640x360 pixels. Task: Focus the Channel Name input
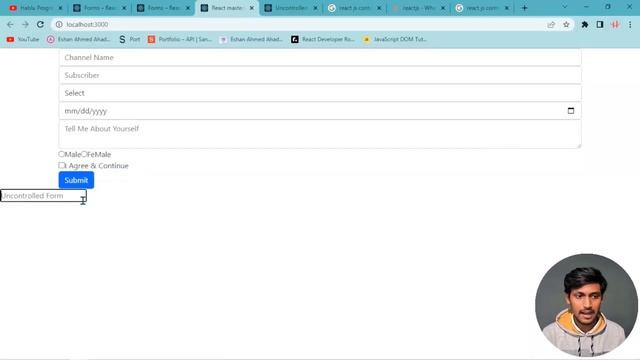coord(320,58)
